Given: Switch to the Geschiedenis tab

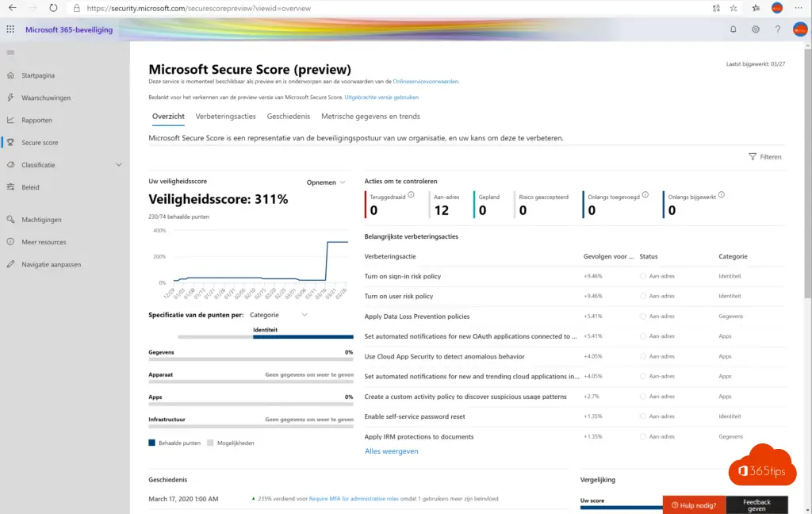Looking at the screenshot, I should pos(289,117).
